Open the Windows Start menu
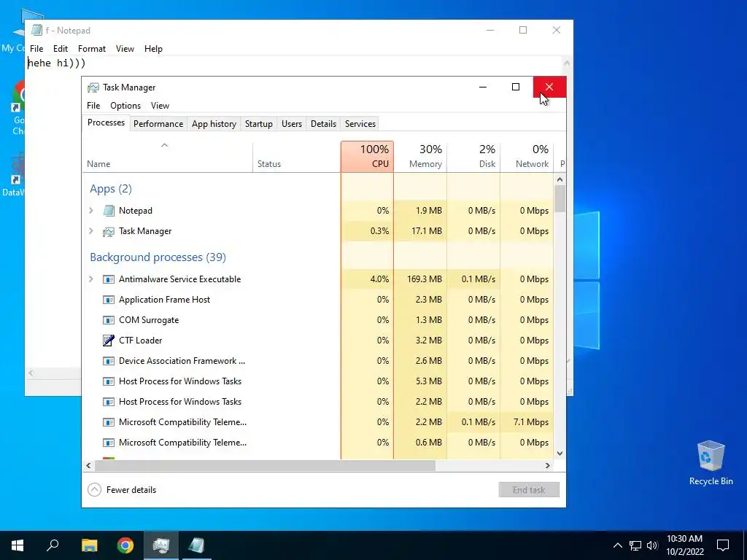 [x=18, y=545]
